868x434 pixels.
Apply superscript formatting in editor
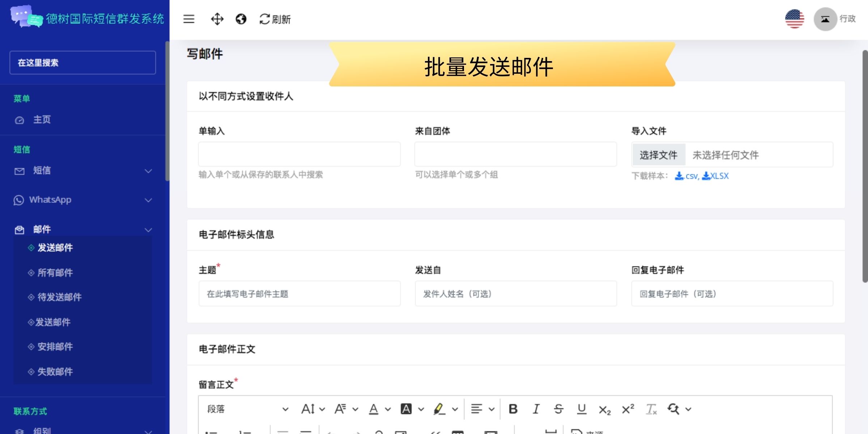point(628,409)
